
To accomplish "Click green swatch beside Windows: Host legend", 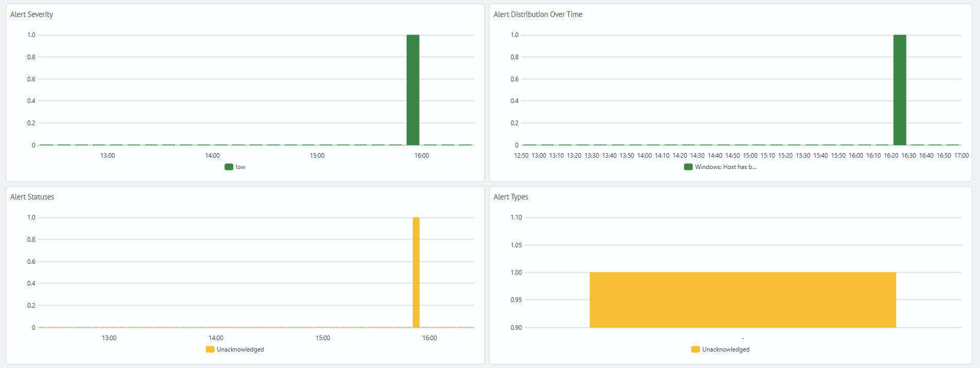I will [688, 167].
